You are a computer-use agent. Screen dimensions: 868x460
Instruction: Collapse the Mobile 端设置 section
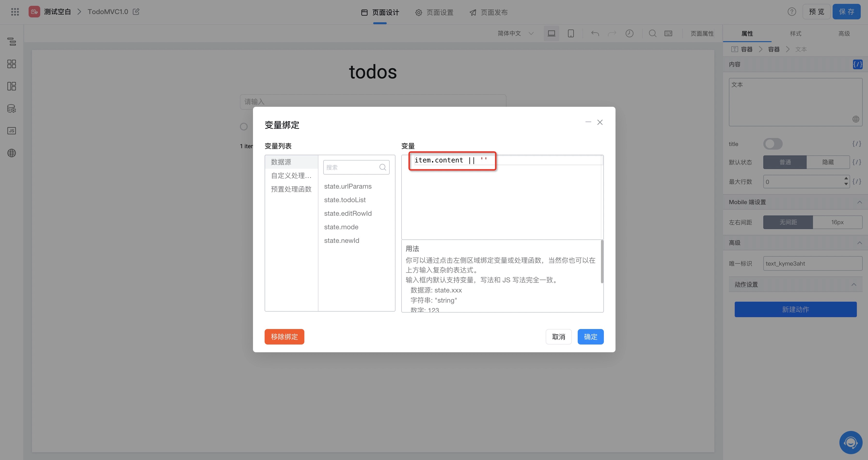860,202
